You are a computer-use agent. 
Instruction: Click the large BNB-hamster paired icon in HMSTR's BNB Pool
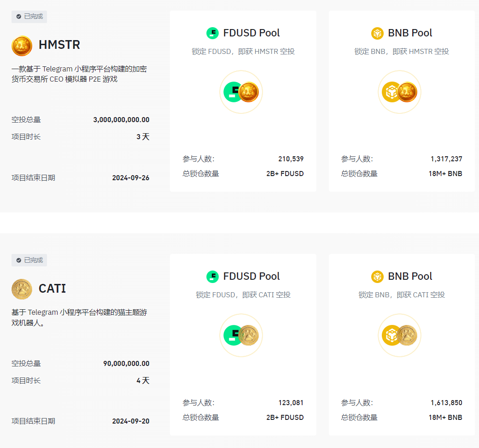pos(400,92)
